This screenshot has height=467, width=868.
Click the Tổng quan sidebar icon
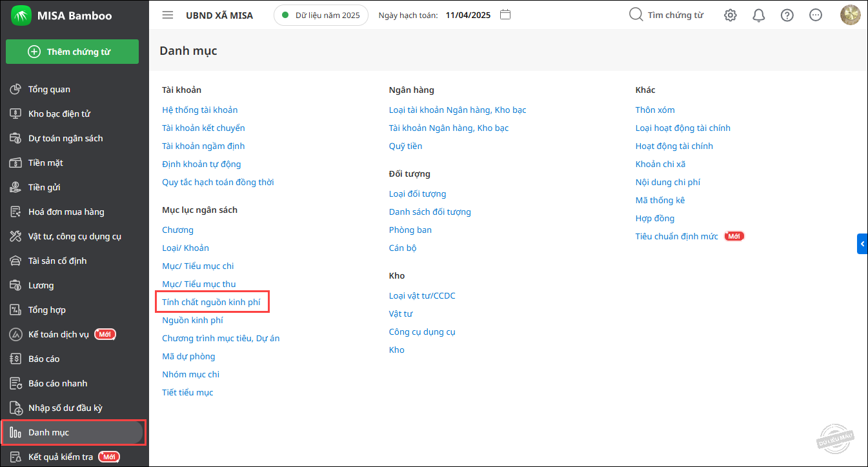(17, 89)
